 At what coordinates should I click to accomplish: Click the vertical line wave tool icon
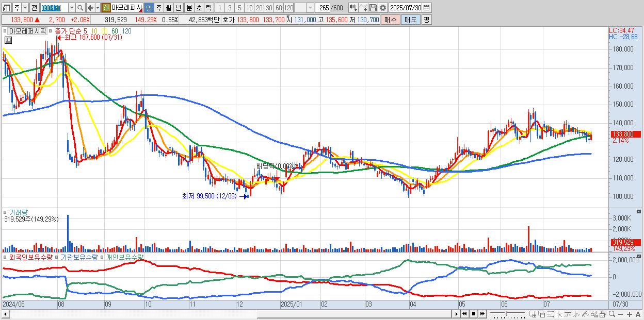(x=577, y=314)
